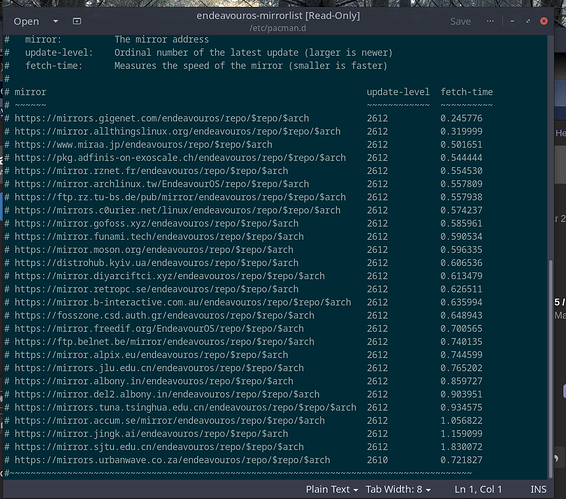Click the fetch-time column header text

click(x=466, y=92)
